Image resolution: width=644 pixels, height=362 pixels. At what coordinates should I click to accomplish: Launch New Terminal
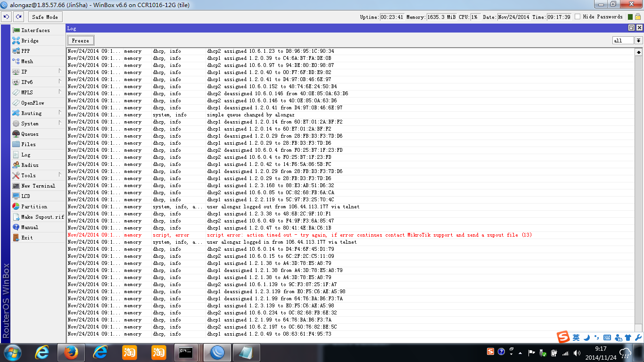tap(38, 186)
